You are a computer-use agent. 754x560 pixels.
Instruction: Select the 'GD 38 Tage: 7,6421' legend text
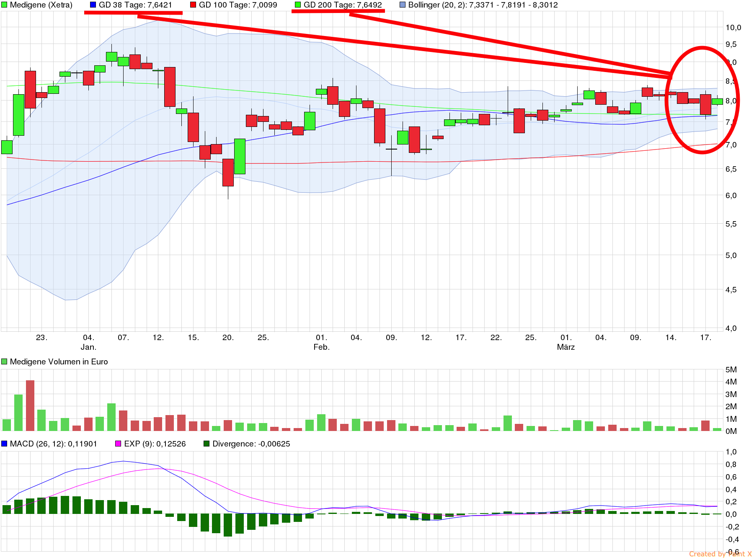135,5
